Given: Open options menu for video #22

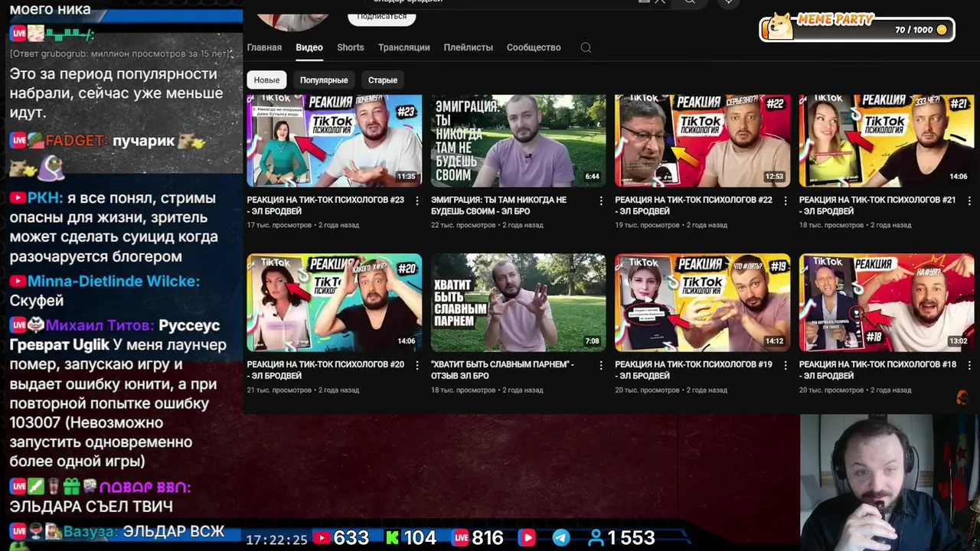Looking at the screenshot, I should point(786,201).
